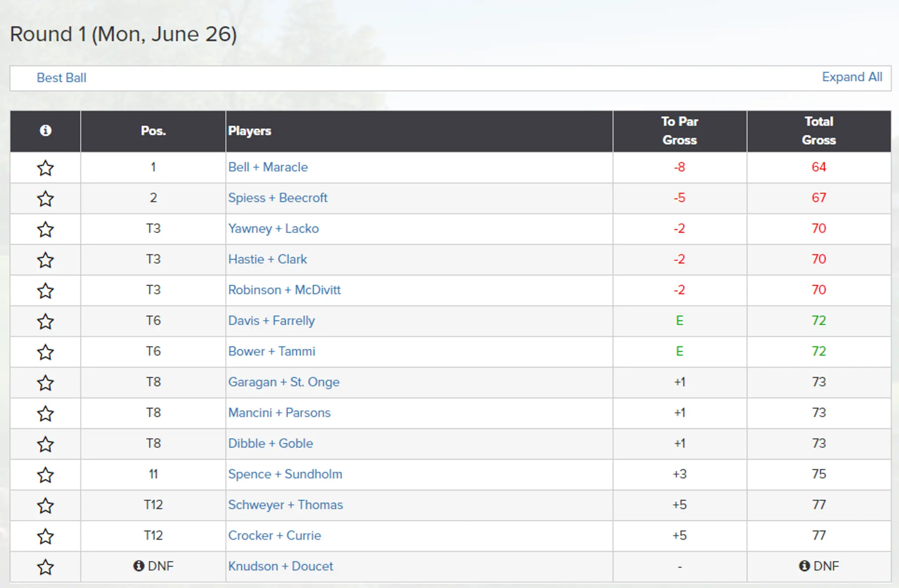The image size is (899, 588).
Task: Expand the Hastie + Clark row details
Action: [268, 259]
